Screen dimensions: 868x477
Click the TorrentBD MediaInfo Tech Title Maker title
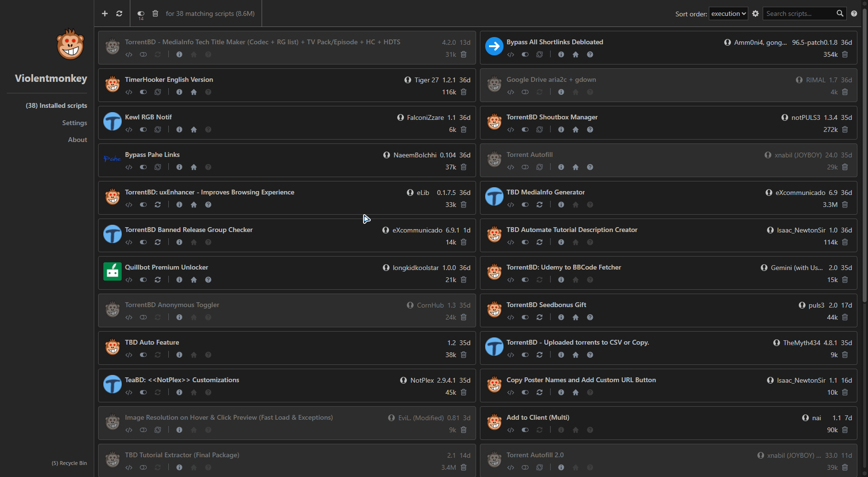[263, 42]
